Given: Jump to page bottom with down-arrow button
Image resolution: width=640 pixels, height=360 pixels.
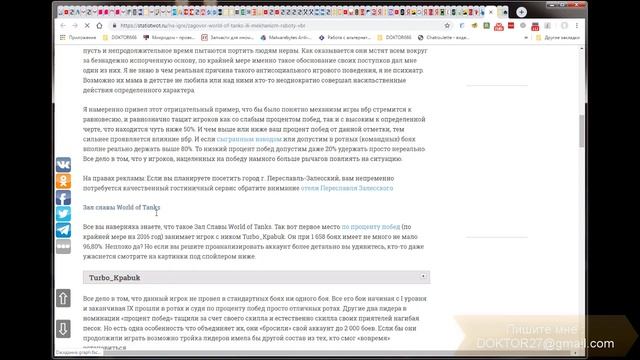Looking at the screenshot, I should click(x=63, y=329).
